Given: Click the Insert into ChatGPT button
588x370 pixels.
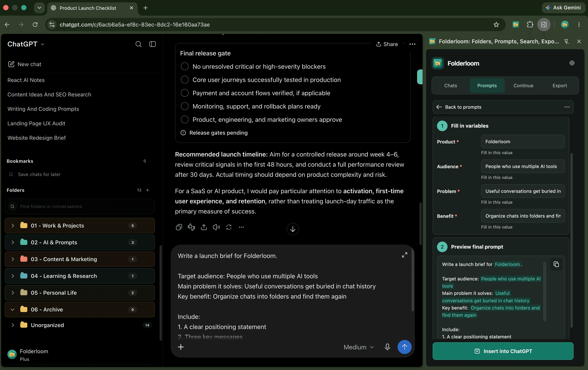Looking at the screenshot, I should 503,351.
